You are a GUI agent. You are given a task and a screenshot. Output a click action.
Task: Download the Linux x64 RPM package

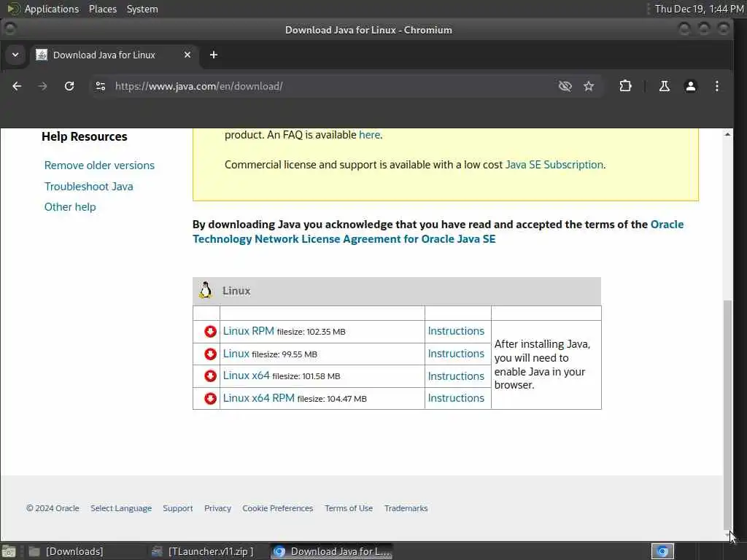(259, 397)
